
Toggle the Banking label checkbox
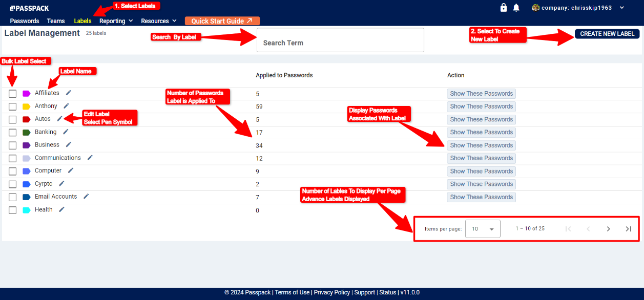point(13,133)
